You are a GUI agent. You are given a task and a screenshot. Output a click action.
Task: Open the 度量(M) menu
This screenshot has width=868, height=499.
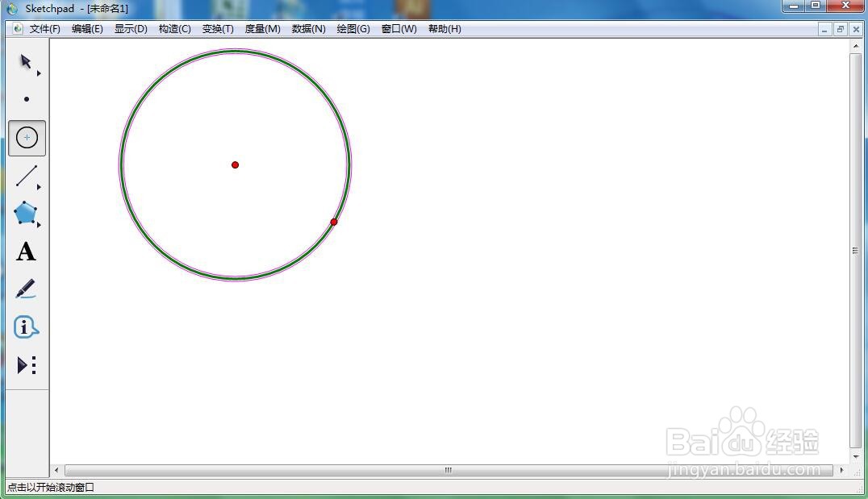click(262, 29)
